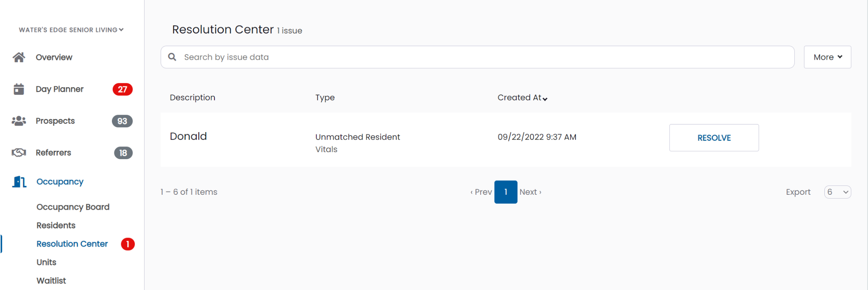The image size is (868, 290).
Task: Expand the More dropdown menu
Action: pyautogui.click(x=827, y=57)
